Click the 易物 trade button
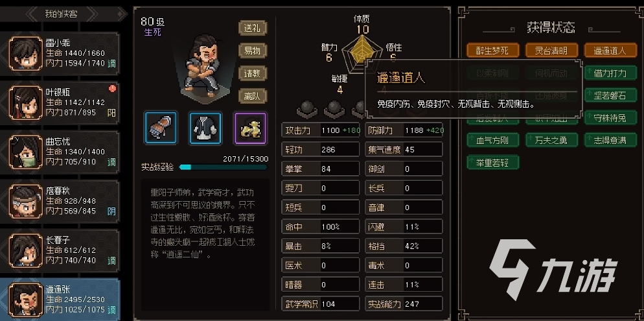 click(253, 51)
